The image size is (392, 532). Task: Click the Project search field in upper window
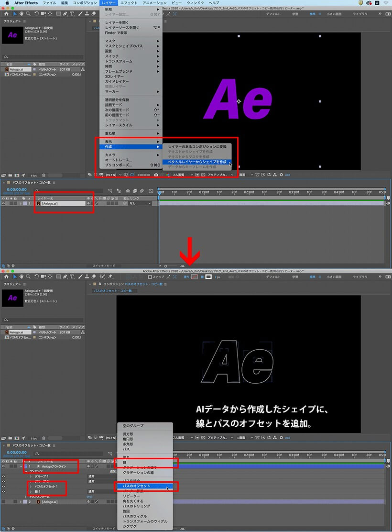(43, 57)
